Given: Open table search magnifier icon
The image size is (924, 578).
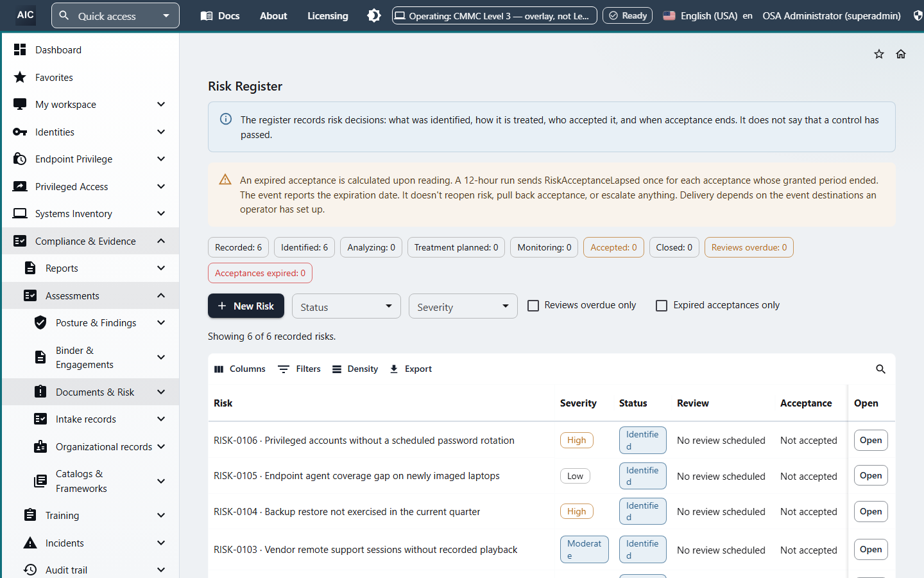Looking at the screenshot, I should click(x=880, y=369).
